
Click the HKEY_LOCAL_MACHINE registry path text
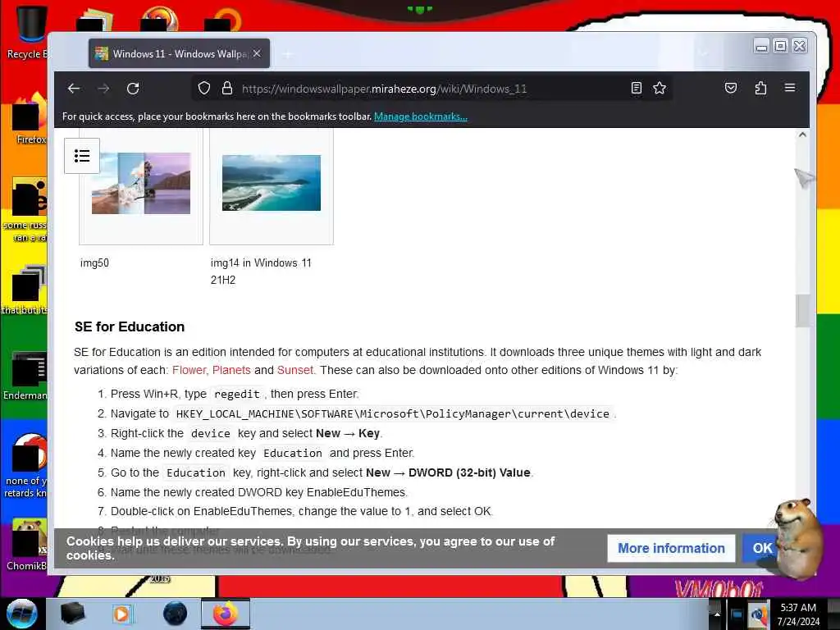[393, 414]
